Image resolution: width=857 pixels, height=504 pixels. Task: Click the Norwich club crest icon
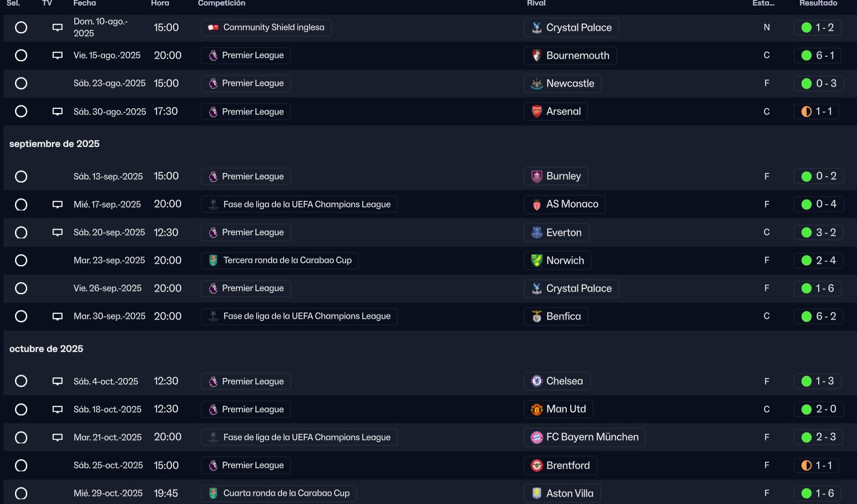pyautogui.click(x=537, y=261)
